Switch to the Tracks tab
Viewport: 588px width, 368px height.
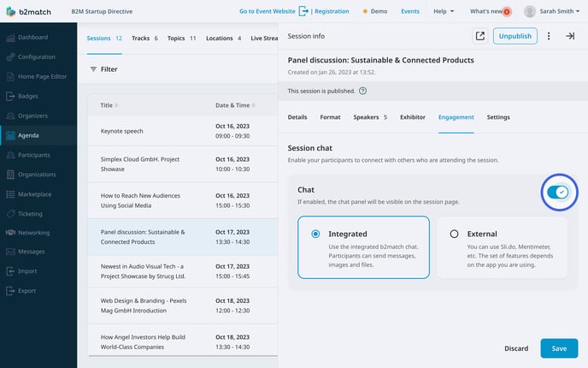pos(144,39)
